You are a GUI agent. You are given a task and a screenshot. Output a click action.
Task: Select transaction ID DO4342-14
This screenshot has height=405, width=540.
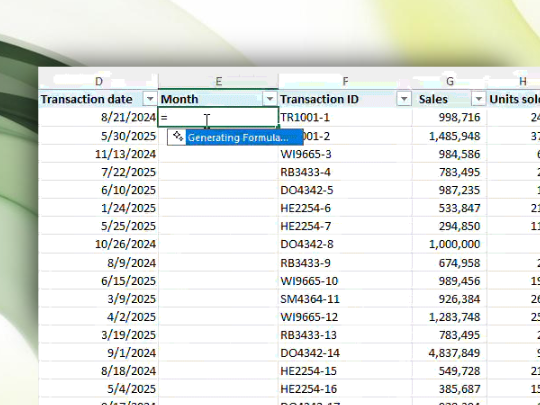pos(345,353)
